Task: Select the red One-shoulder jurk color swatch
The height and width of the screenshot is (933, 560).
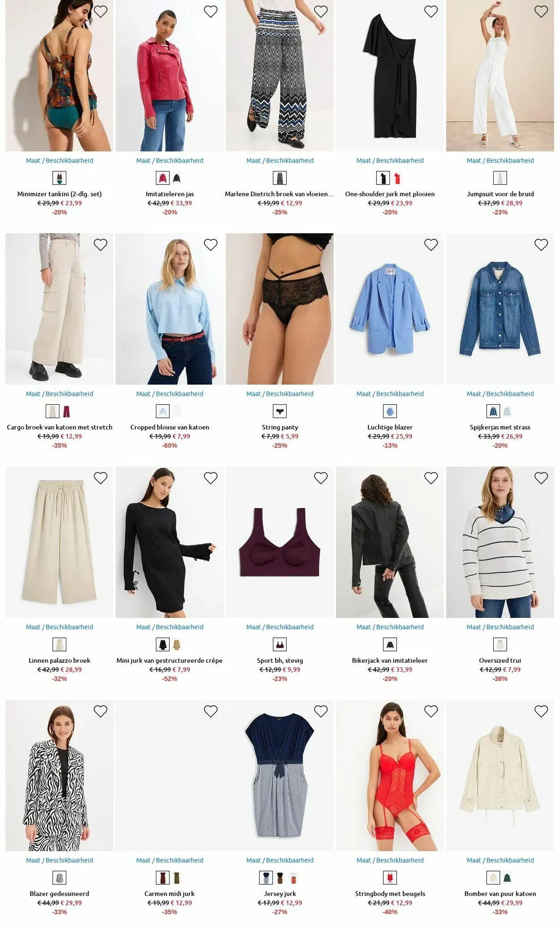Action: [397, 178]
